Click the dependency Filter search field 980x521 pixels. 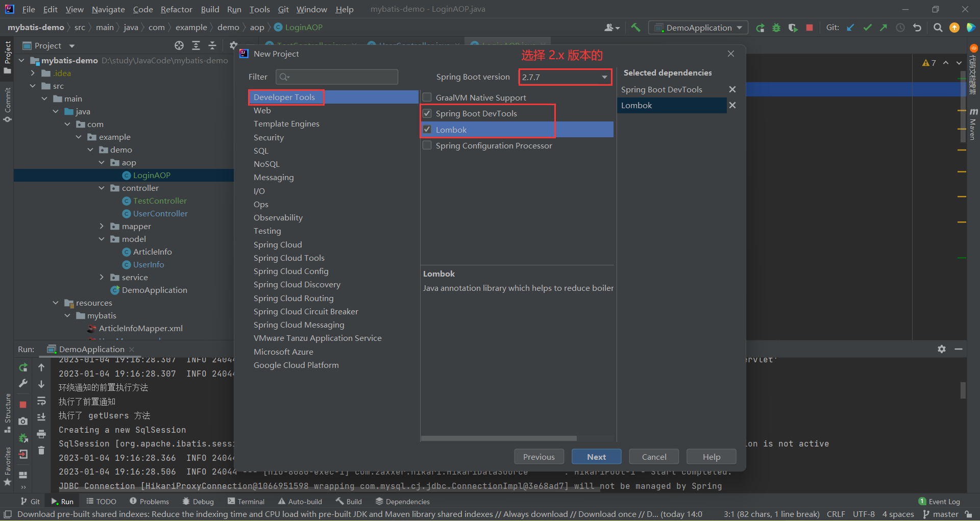point(337,77)
